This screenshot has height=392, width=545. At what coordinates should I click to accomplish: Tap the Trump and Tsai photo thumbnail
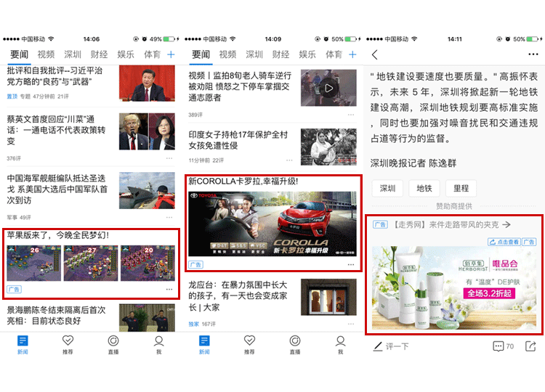[147, 131]
